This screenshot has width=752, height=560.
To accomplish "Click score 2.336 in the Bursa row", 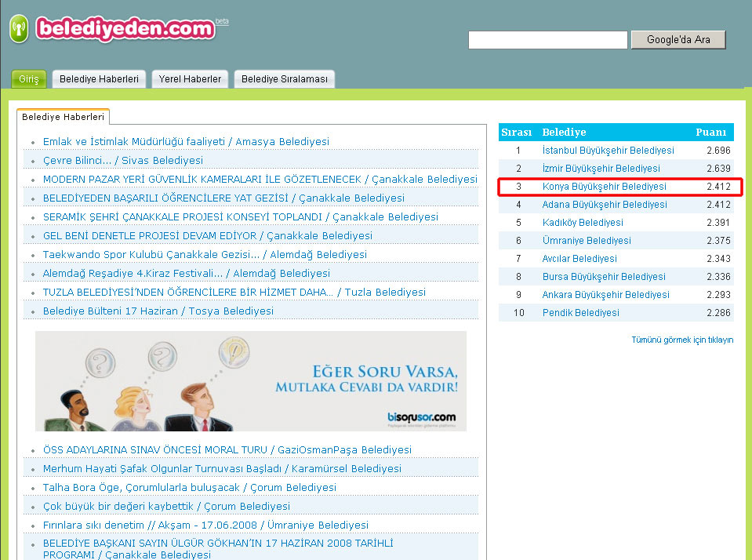I will tap(718, 276).
